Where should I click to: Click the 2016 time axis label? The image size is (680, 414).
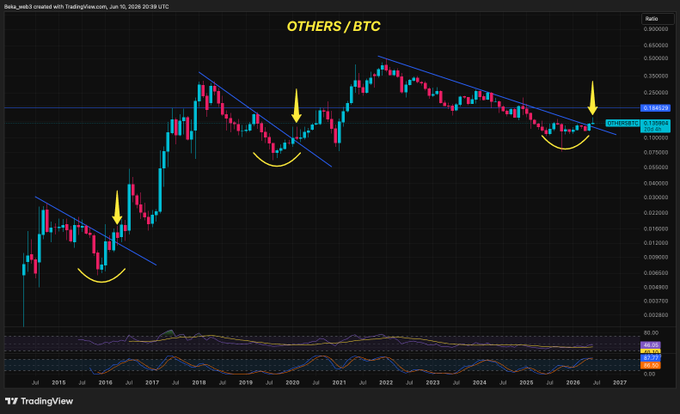pos(105,382)
